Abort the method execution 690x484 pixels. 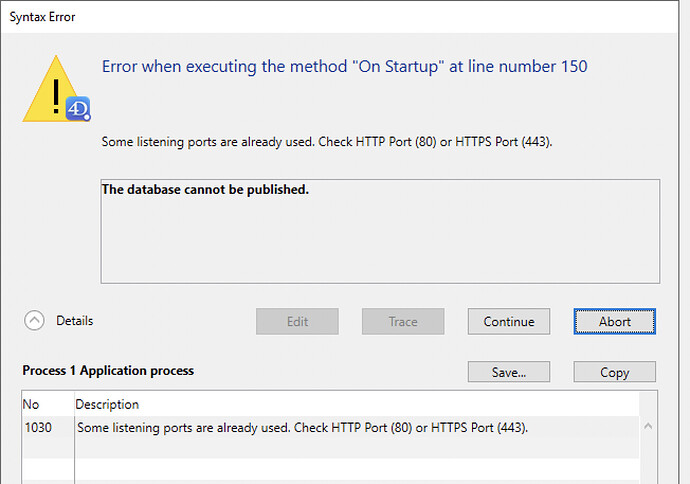pyautogui.click(x=614, y=321)
